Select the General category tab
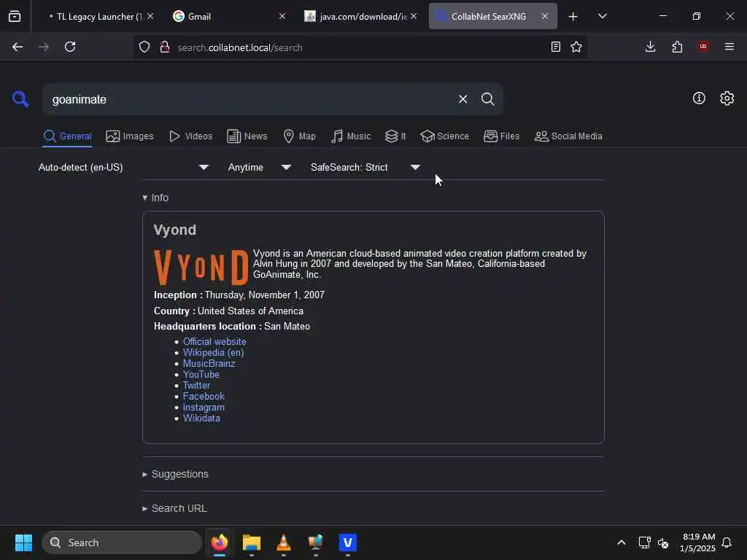The image size is (747, 560). pyautogui.click(x=67, y=136)
